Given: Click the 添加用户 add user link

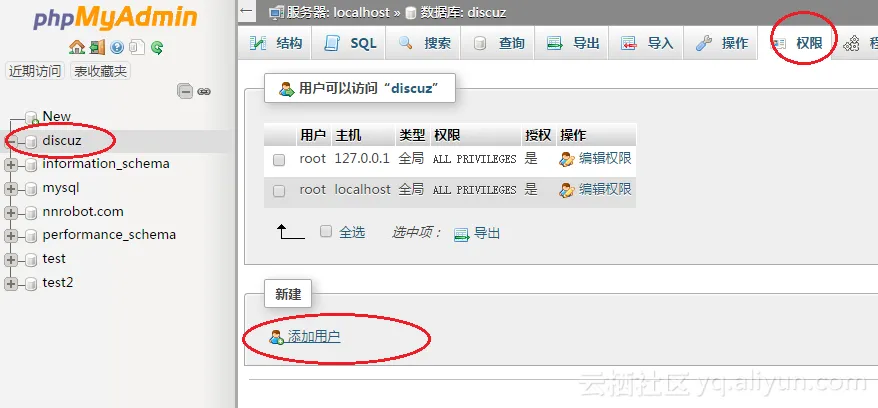Looking at the screenshot, I should tap(314, 336).
